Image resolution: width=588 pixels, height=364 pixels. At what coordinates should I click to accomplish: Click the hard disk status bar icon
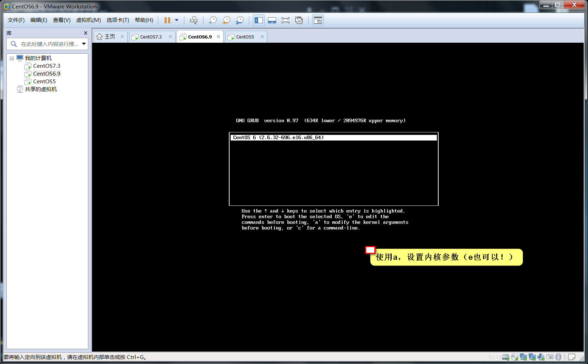pos(506,357)
